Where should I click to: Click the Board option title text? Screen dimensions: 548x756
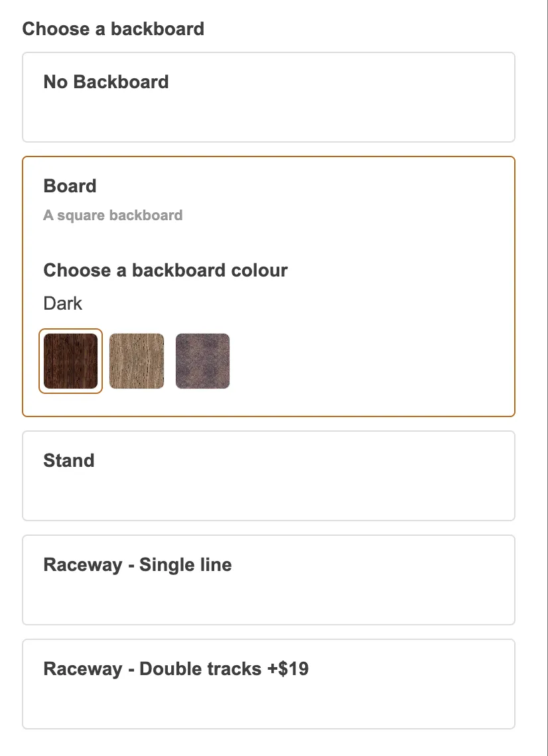click(70, 186)
